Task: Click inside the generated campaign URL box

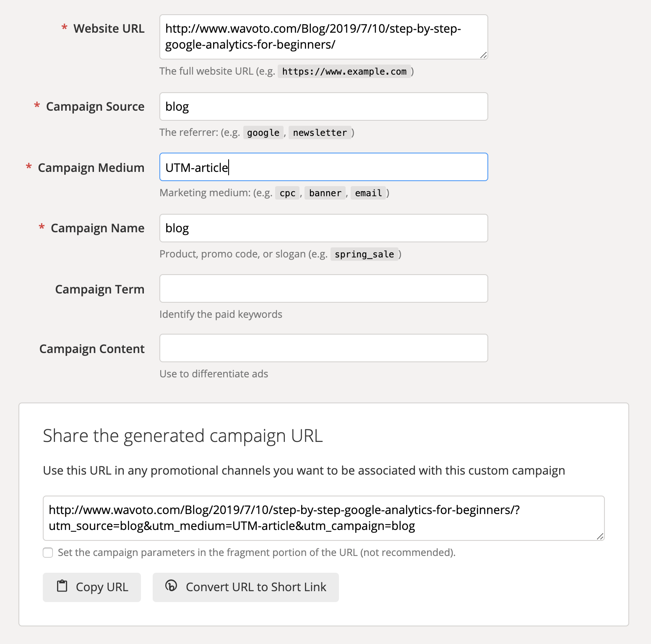Action: coord(323,518)
